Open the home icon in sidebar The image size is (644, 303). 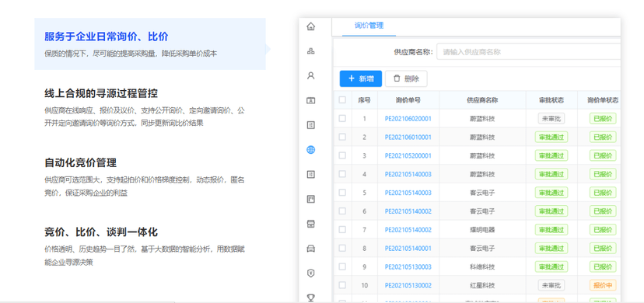(x=311, y=26)
